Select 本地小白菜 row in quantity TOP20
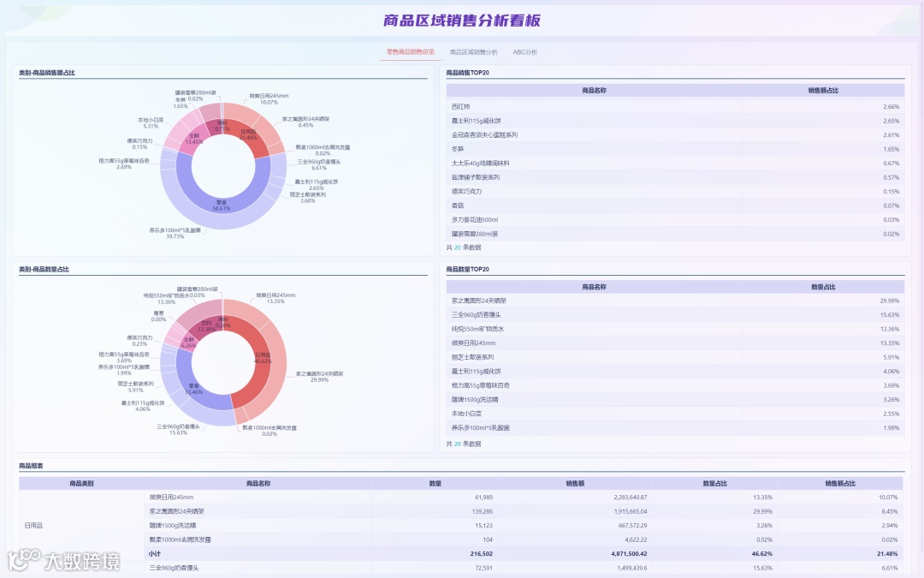Viewport: 924px width, 578px height. point(675,414)
